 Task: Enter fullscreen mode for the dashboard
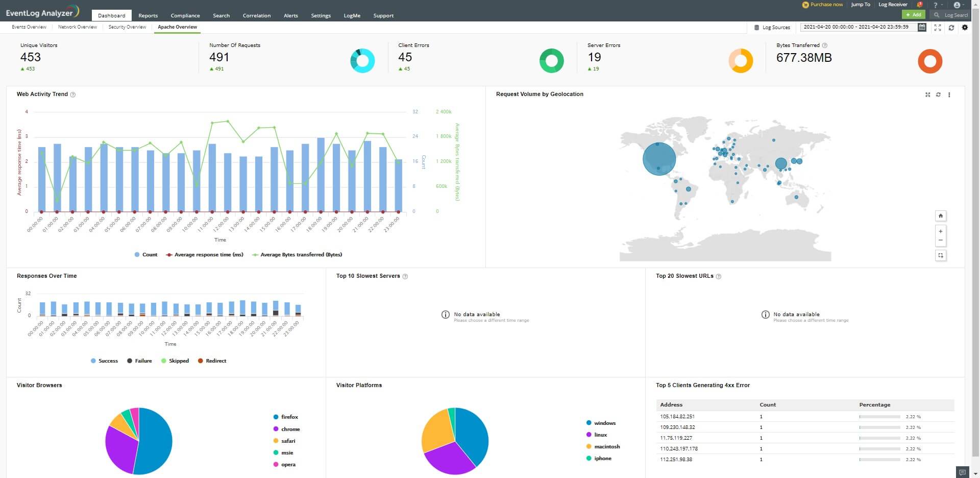pyautogui.click(x=938, y=28)
